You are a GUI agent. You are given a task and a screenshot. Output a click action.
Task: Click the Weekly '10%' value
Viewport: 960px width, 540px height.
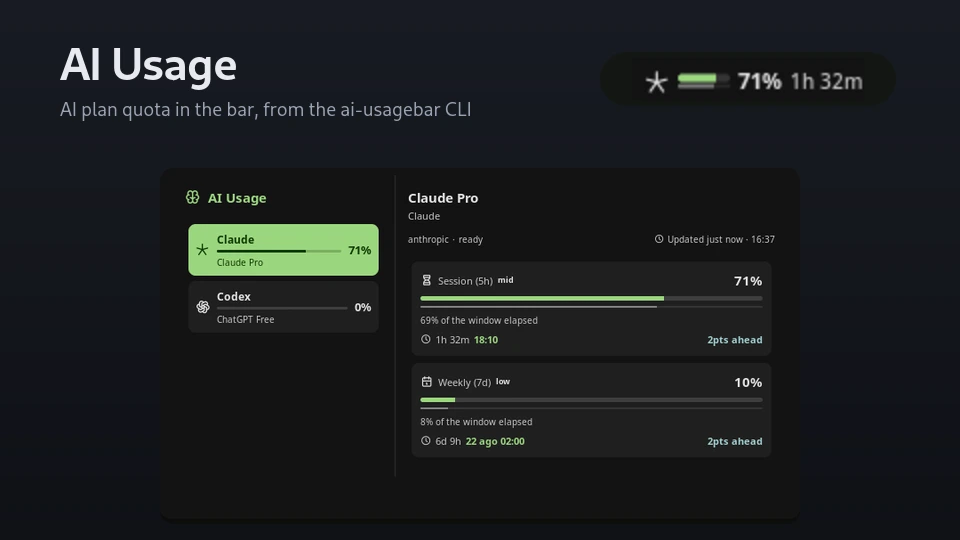(748, 383)
